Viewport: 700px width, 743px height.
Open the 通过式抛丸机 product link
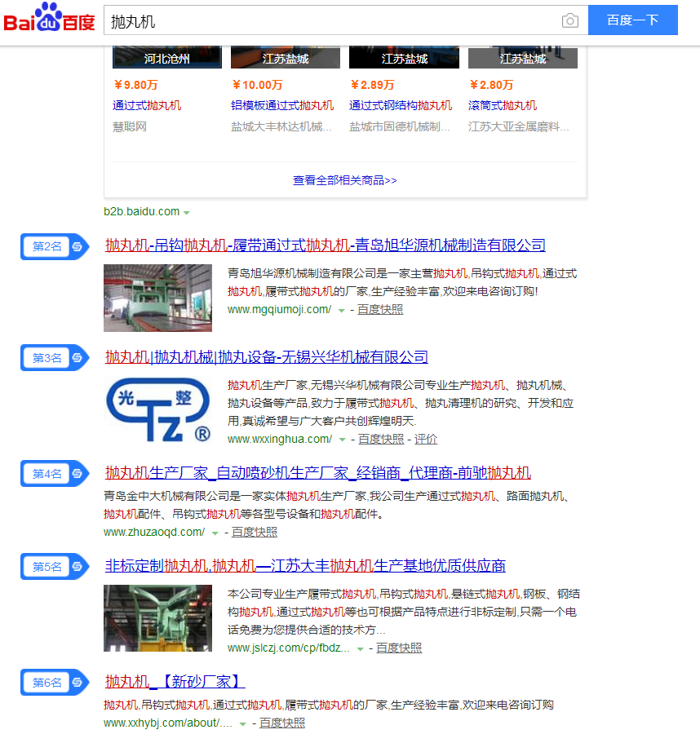point(147,106)
